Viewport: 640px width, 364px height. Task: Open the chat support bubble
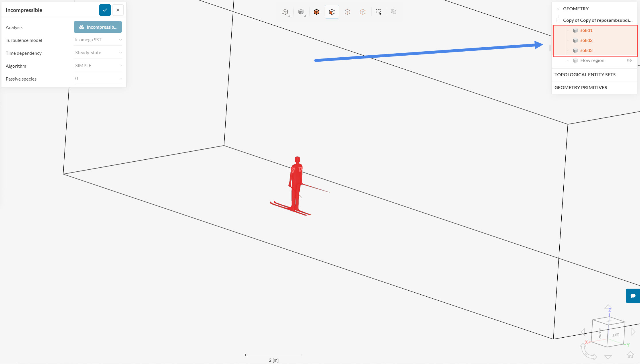[x=633, y=296]
